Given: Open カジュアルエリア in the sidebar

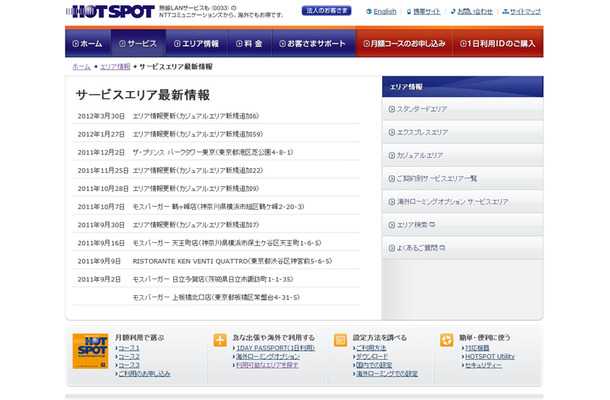Looking at the screenshot, I should (x=463, y=155).
